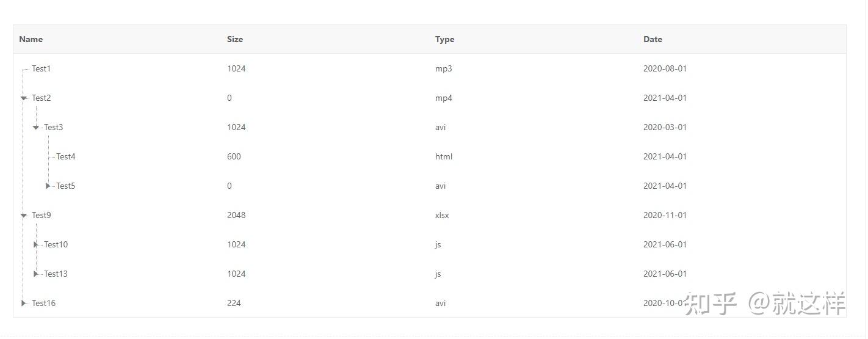This screenshot has height=339, width=868.
Task: Expand the Test5 tree node
Action: pos(48,186)
